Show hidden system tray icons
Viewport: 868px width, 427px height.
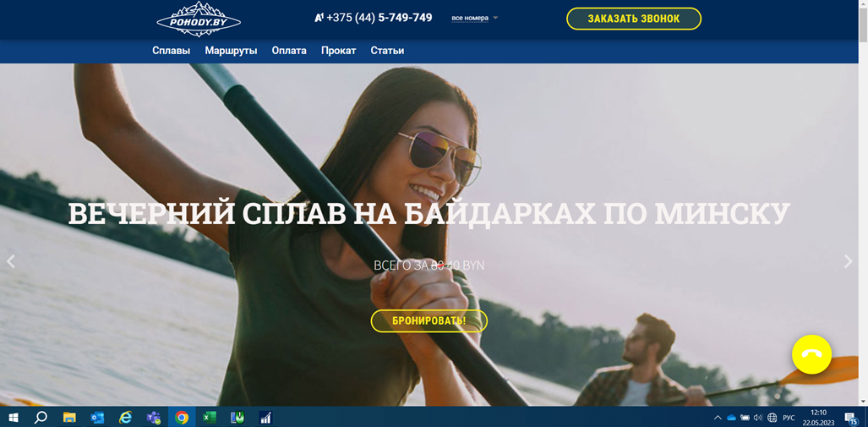pos(718,418)
